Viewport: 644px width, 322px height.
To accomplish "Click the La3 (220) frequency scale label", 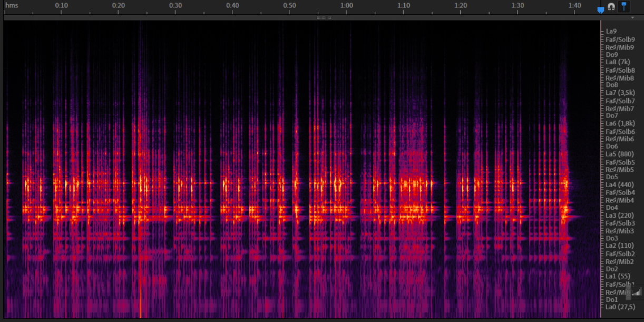I will click(620, 216).
